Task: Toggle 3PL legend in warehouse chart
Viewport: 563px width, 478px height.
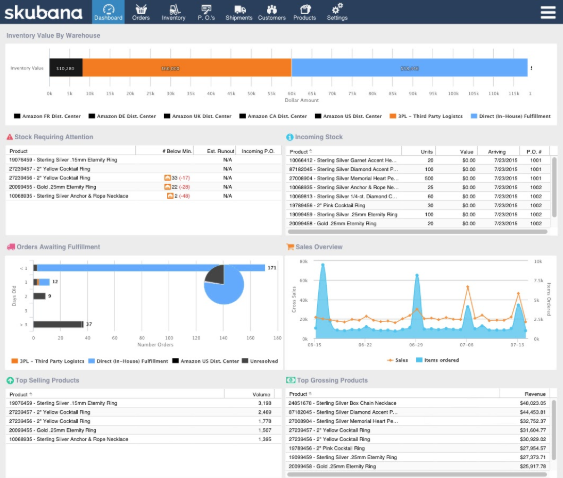Action: point(426,116)
